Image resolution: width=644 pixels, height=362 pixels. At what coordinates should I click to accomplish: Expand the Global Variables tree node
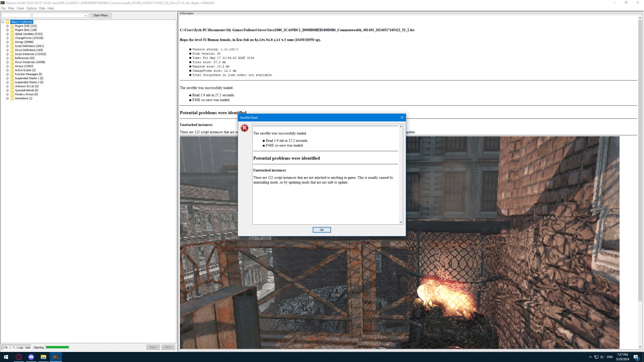pyautogui.click(x=7, y=34)
